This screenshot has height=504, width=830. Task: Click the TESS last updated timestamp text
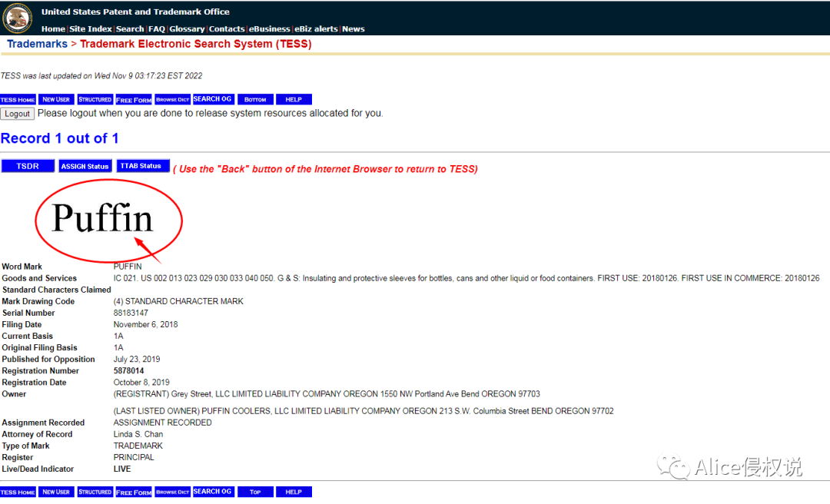click(x=101, y=76)
